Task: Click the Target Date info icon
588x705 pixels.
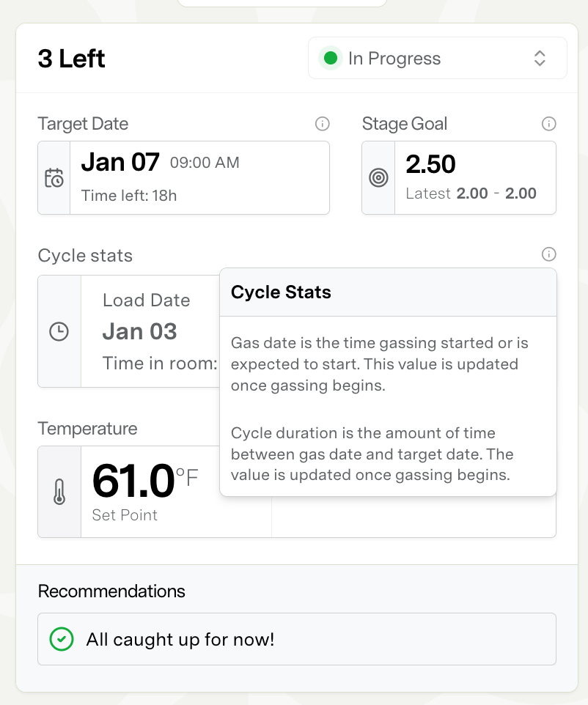Action: (x=322, y=124)
